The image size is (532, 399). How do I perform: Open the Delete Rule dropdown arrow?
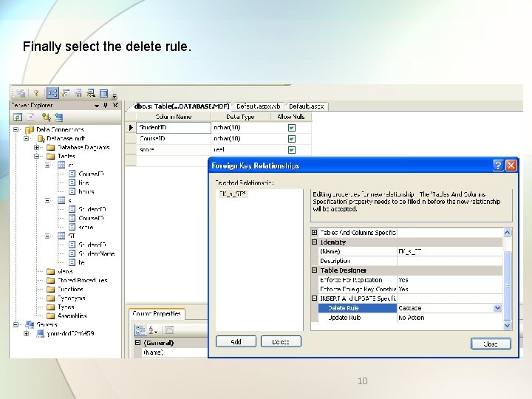(x=497, y=308)
